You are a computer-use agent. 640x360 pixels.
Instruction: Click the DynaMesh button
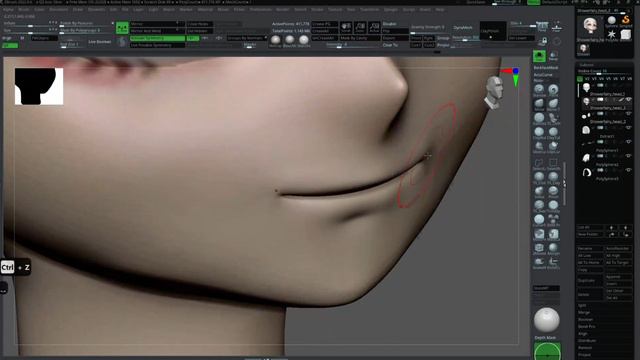(463, 27)
